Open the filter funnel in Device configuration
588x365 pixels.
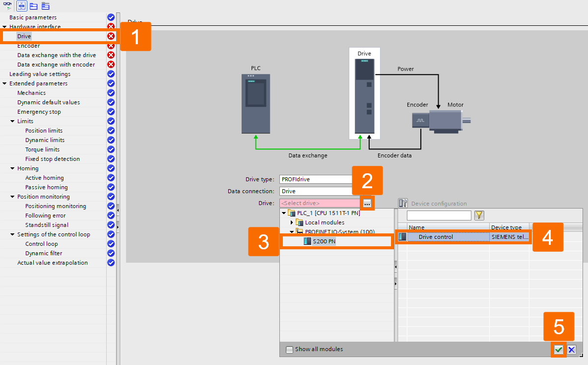(x=479, y=215)
